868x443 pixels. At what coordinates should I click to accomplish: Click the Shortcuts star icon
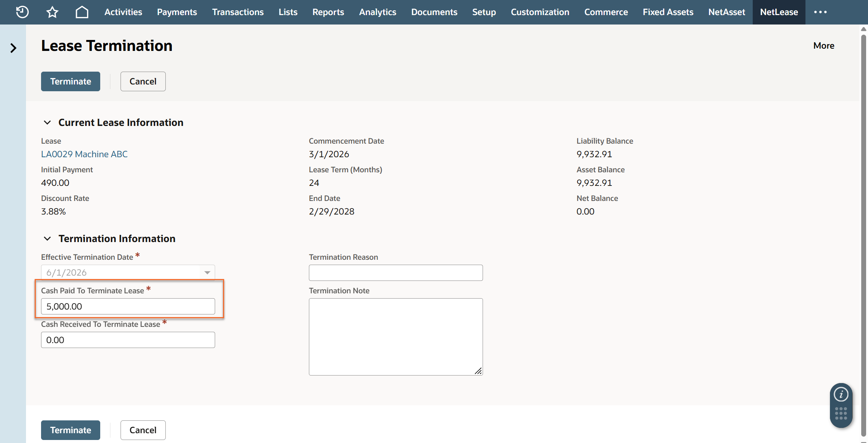point(52,12)
